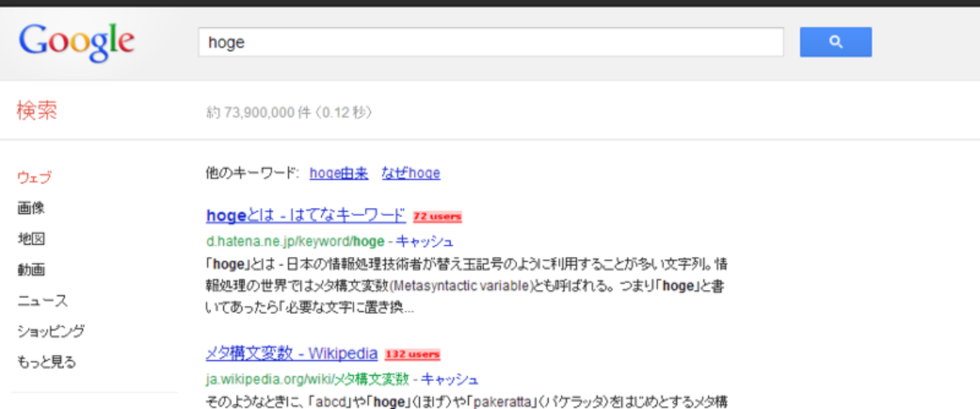Open related keyword なぜhoge
The height and width of the screenshot is (409, 980).
click(410, 173)
